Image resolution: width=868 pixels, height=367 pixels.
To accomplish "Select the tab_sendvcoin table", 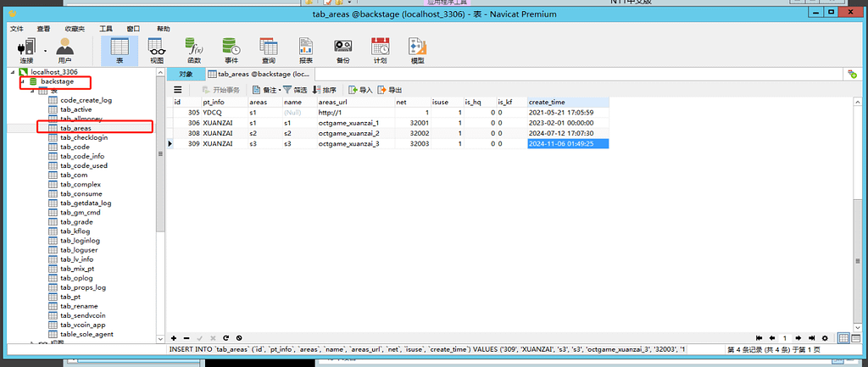I will pos(82,315).
